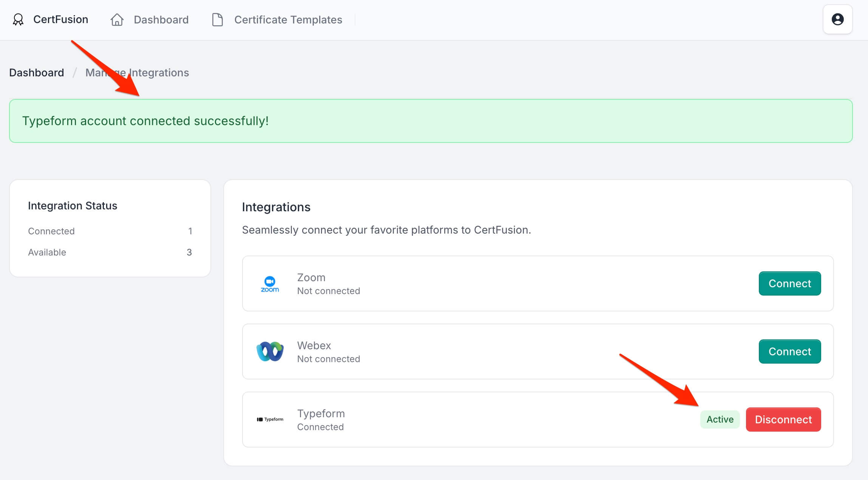Screen dimensions: 868x480
Task: Open the user profile avatar icon
Action: pyautogui.click(x=837, y=19)
